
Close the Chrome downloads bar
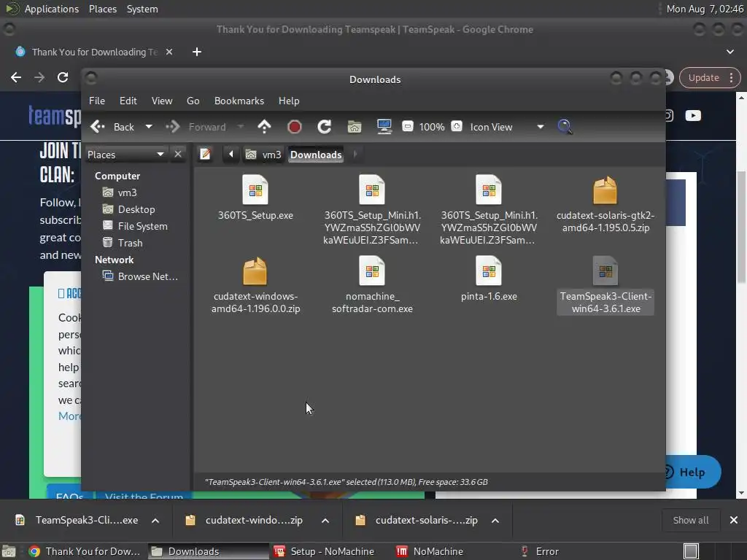(x=734, y=521)
